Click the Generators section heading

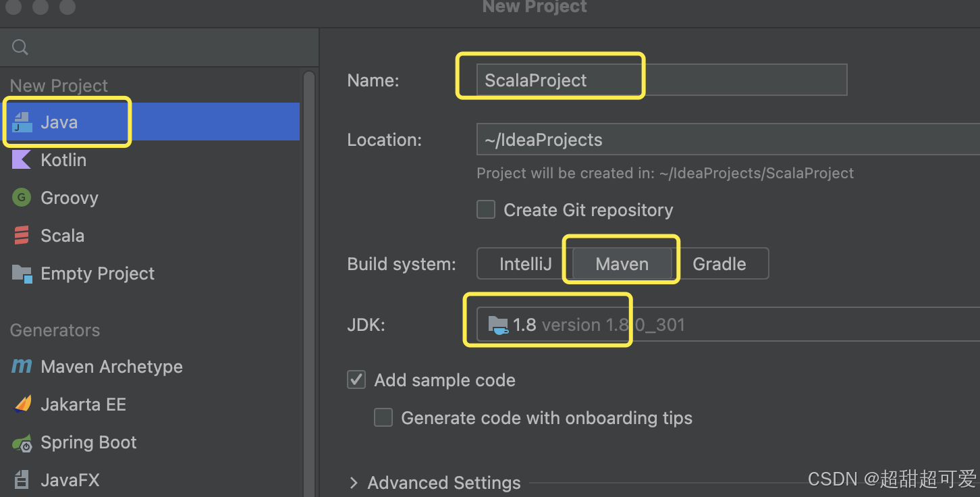point(55,330)
